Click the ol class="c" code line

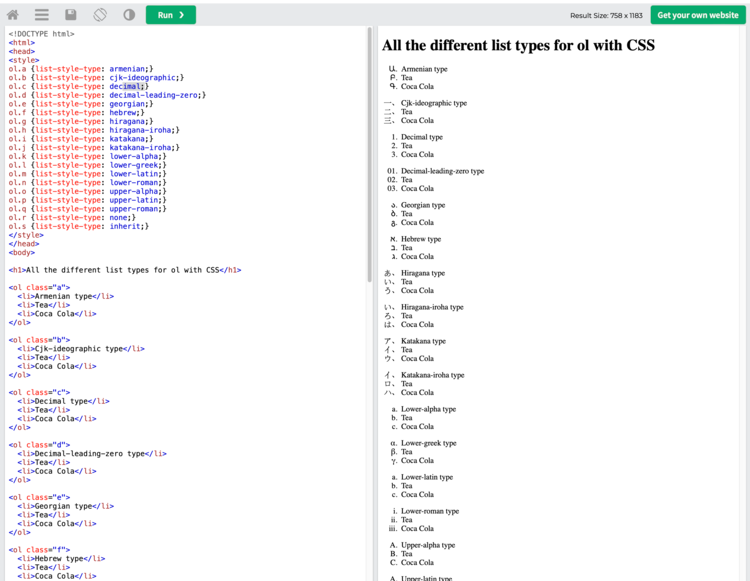click(39, 392)
